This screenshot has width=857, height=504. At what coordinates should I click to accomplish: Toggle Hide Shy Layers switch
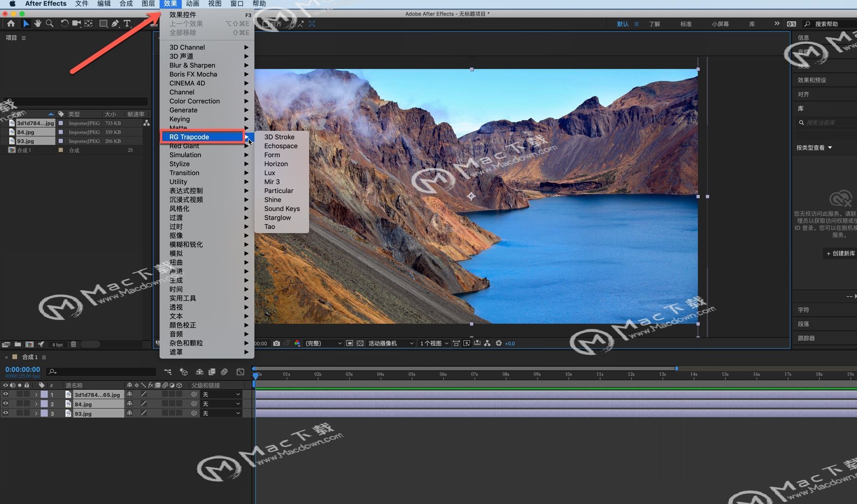[200, 372]
